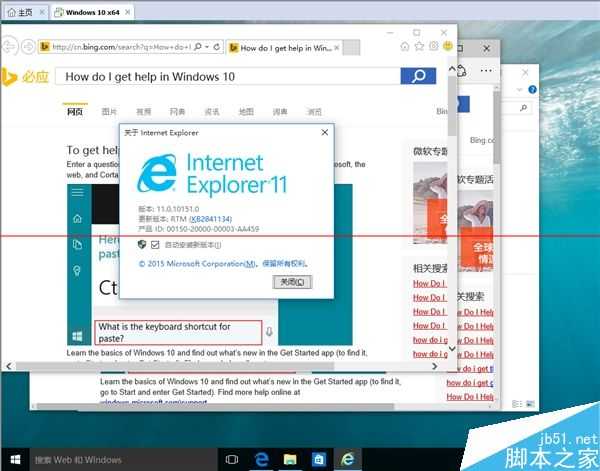Open IE favorites star icon
Viewport: 600px width, 471px height.
(x=419, y=46)
